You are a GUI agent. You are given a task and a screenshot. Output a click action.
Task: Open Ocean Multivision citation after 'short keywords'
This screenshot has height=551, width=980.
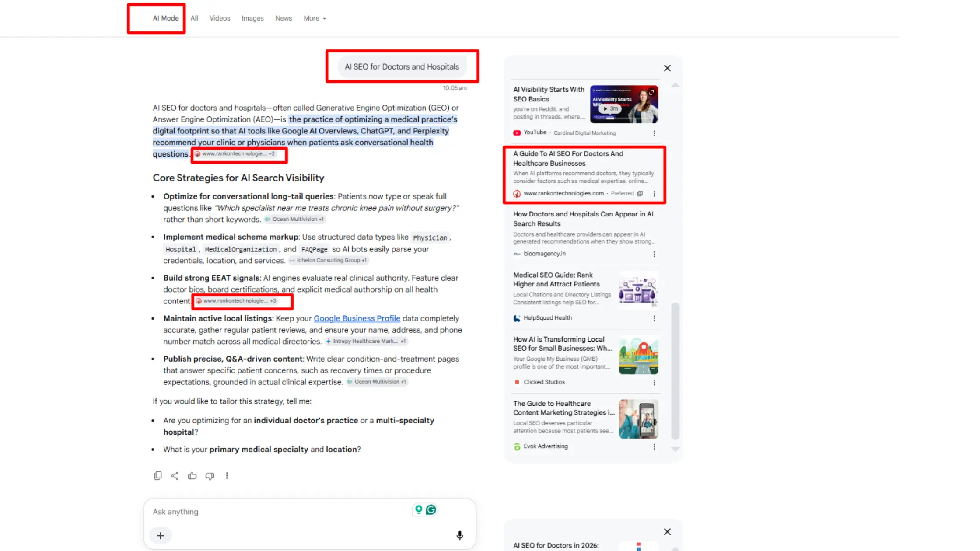click(x=294, y=219)
